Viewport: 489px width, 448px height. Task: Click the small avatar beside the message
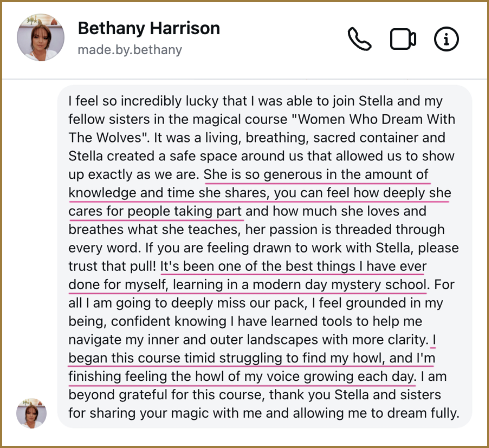[x=31, y=413]
